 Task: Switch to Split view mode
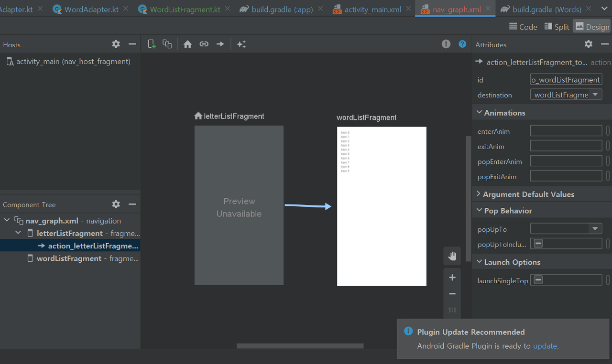pyautogui.click(x=557, y=27)
